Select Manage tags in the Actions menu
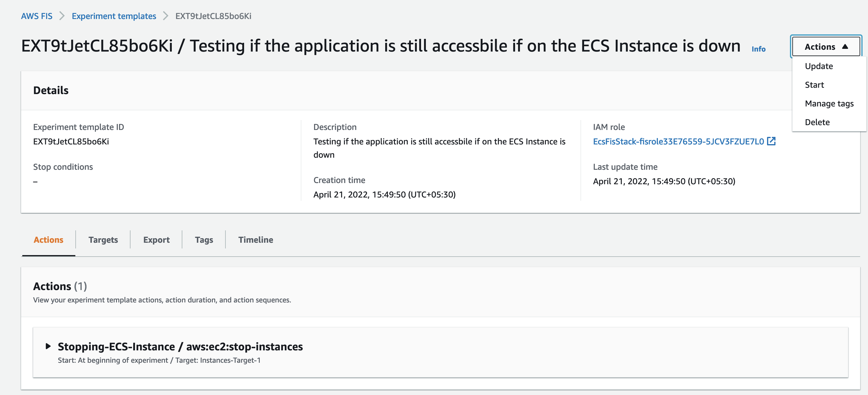Image resolution: width=868 pixels, height=395 pixels. pyautogui.click(x=829, y=103)
